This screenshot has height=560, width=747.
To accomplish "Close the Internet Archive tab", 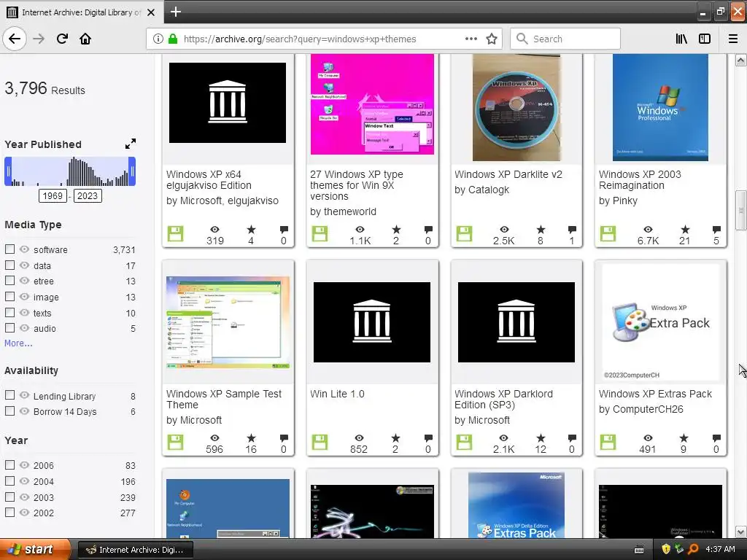I will click(151, 12).
